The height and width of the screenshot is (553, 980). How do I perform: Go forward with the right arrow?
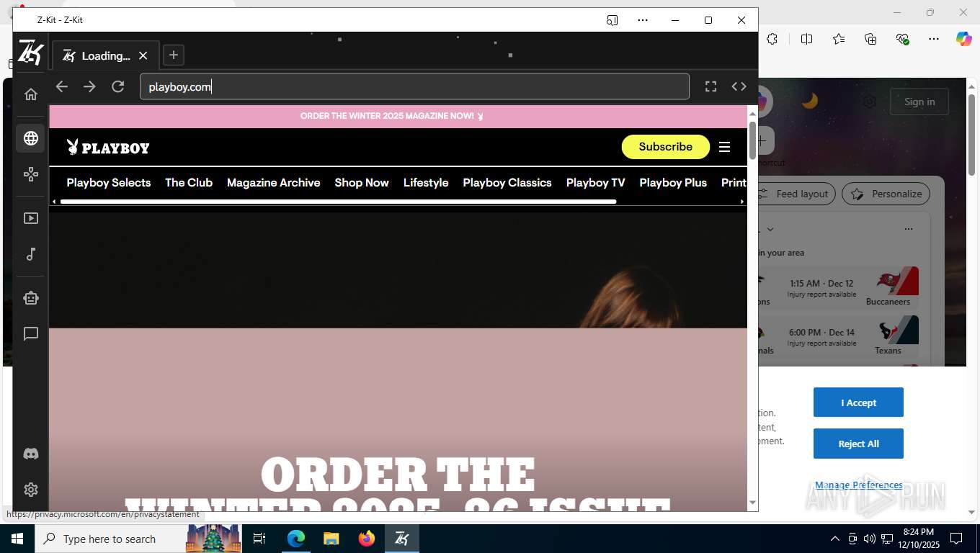(89, 86)
